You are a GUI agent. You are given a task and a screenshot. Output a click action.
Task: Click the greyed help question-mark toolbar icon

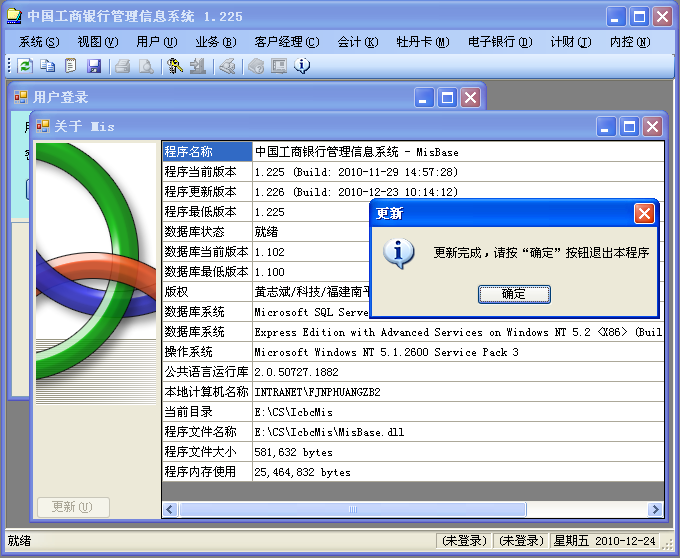(256, 66)
